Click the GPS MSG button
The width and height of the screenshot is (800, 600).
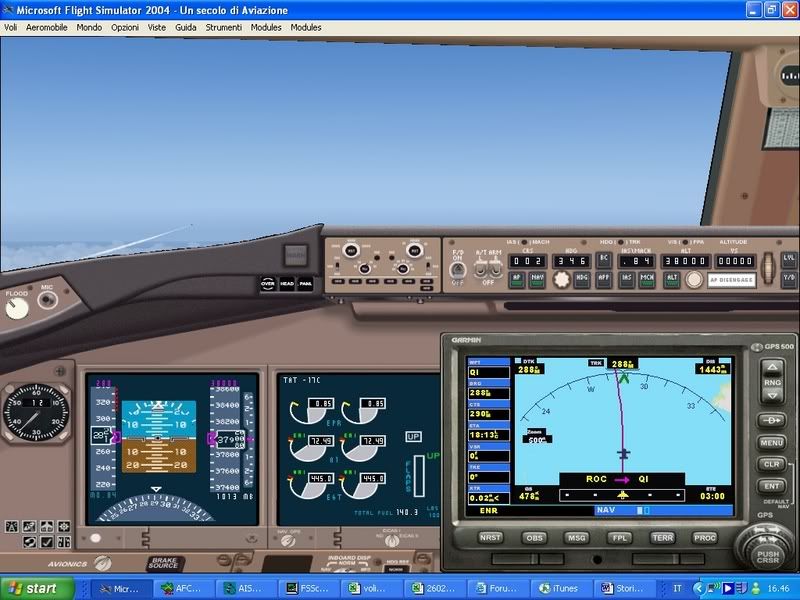click(577, 538)
